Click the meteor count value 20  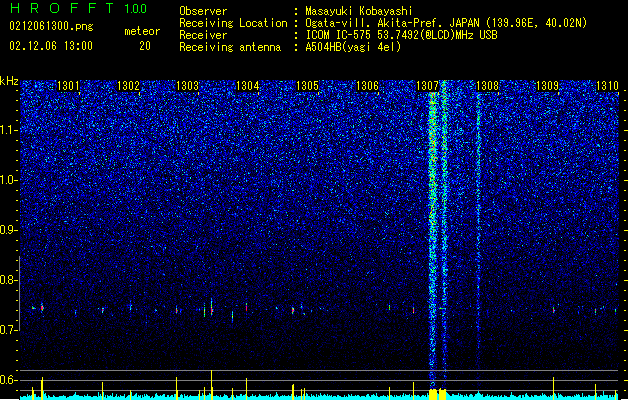(x=145, y=46)
